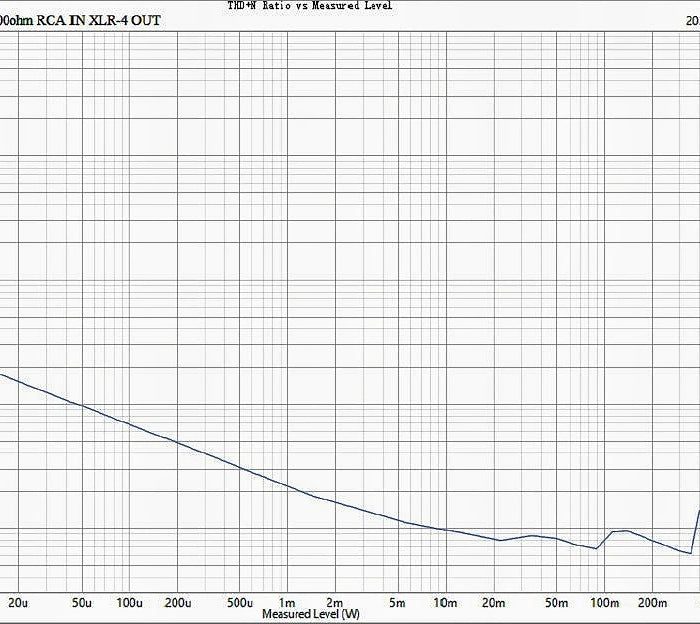This screenshot has height=624, width=700.
Task: Click the "THD+N Ratio vs Measured Level" chart title
Action: tap(310, 6)
